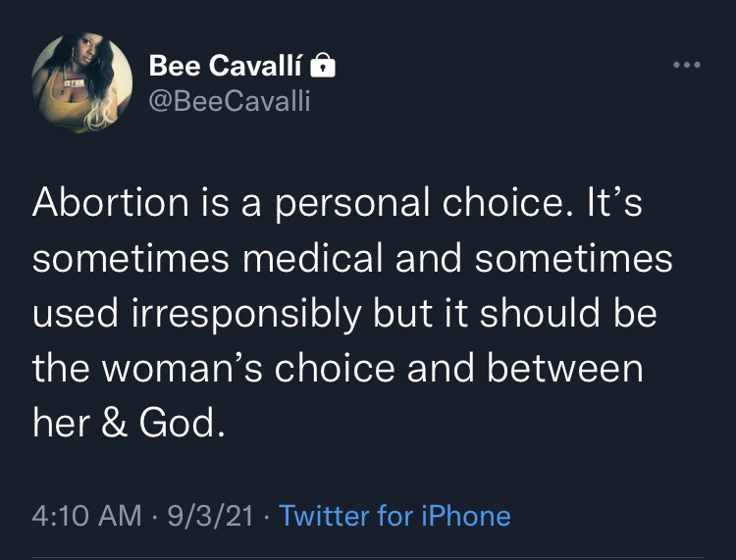Open the three-dot more options menu

click(x=687, y=65)
